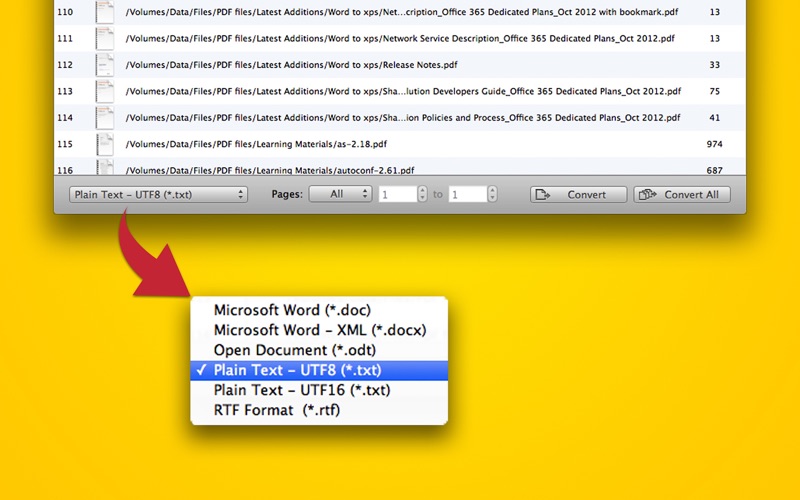Screen dimensions: 800x500
Task: Click the Convert All multi-document icon
Action: pos(647,194)
